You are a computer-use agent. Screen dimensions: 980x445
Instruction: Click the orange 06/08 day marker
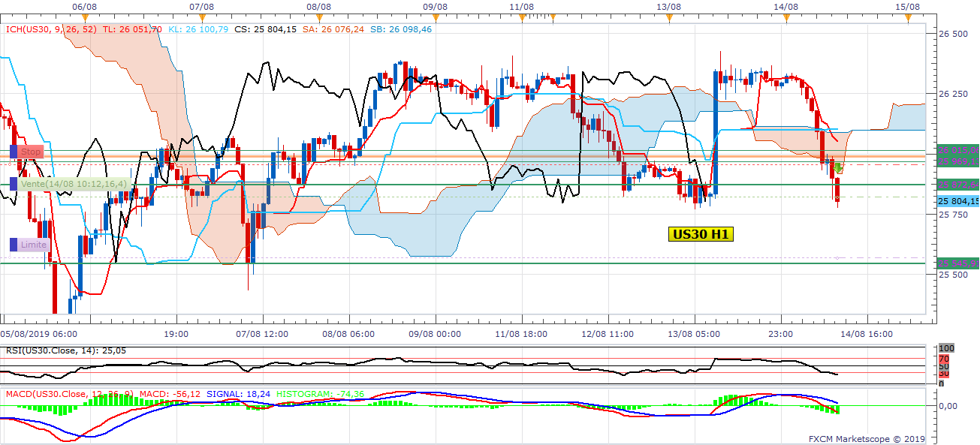(85, 17)
